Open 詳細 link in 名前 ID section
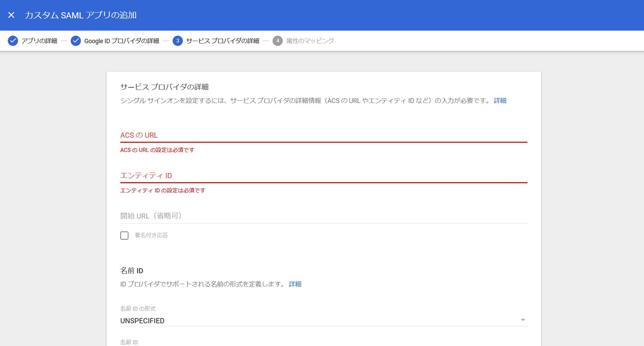This screenshot has height=346, width=644. point(295,284)
